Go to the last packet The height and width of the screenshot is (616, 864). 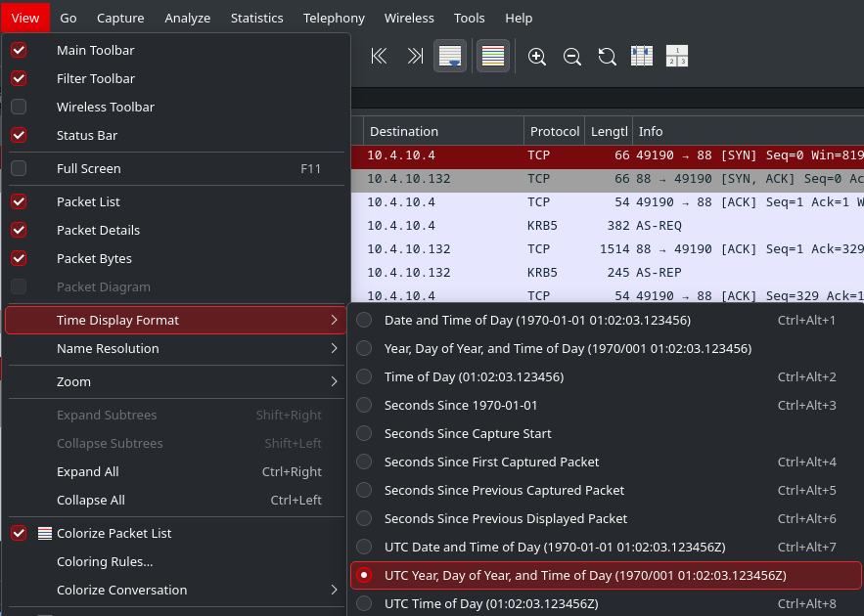click(x=415, y=56)
